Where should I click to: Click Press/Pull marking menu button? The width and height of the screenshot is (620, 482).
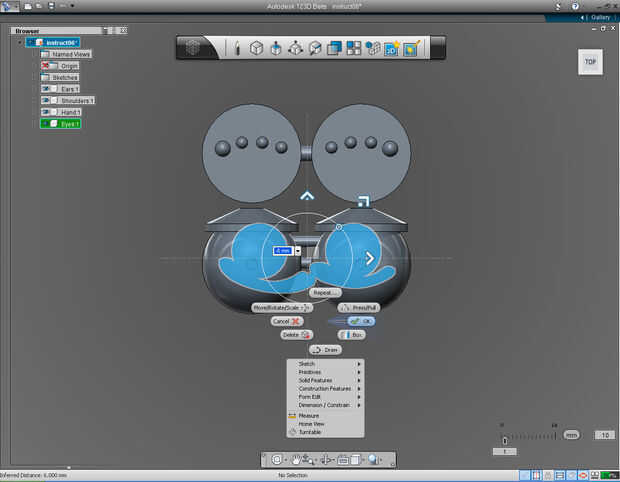(x=359, y=308)
